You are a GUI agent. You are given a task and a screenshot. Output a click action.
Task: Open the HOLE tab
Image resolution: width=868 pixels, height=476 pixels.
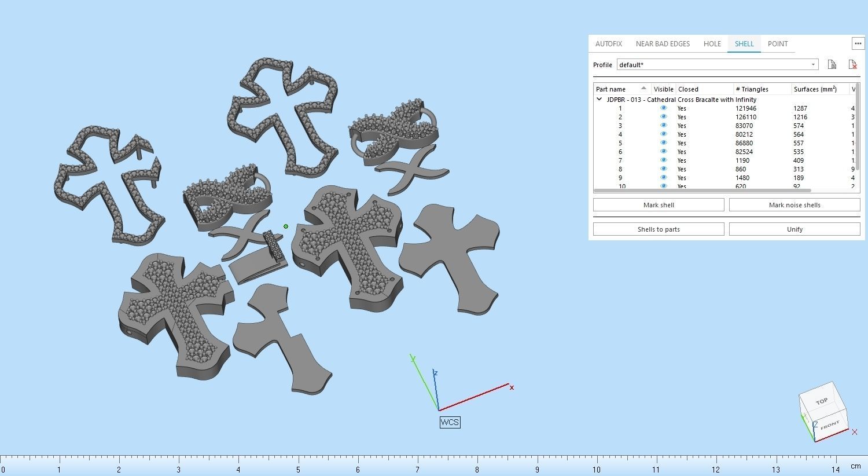point(712,44)
